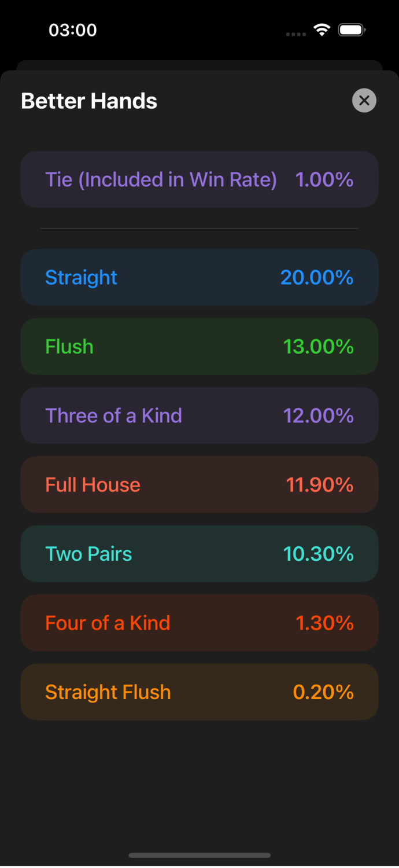Tap the Full House row
Image resolution: width=399 pixels, height=868 pixels.
pos(199,484)
